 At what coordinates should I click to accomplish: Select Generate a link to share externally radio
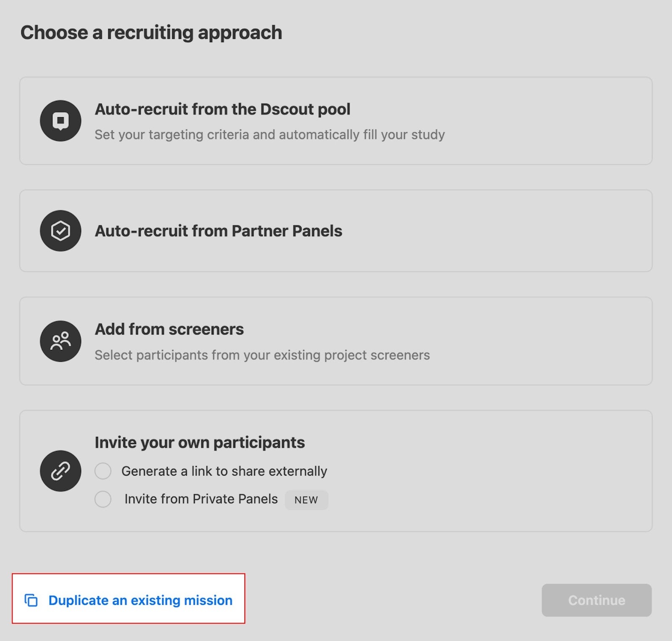click(103, 471)
